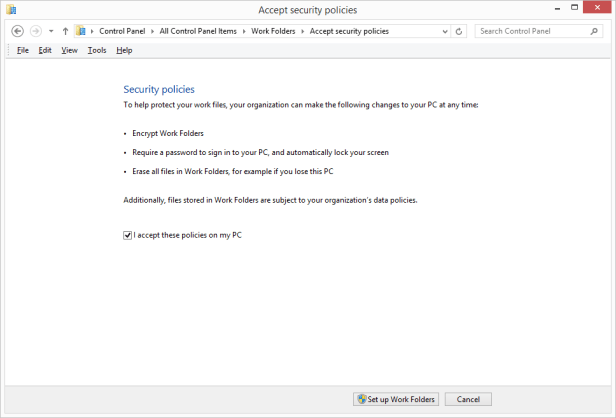
Task: Click inside the Search Control Panel field
Action: pyautogui.click(x=530, y=31)
